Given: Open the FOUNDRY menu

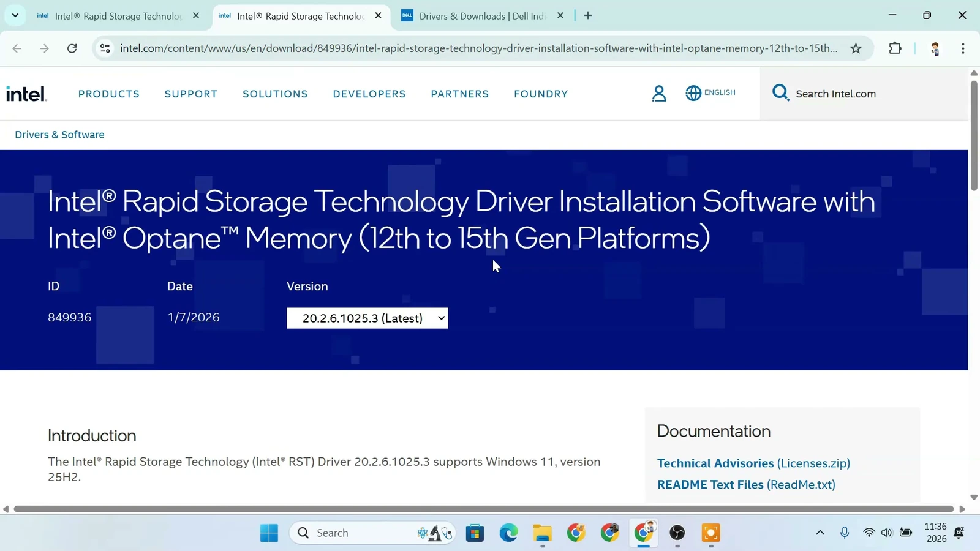Looking at the screenshot, I should 541,94.
